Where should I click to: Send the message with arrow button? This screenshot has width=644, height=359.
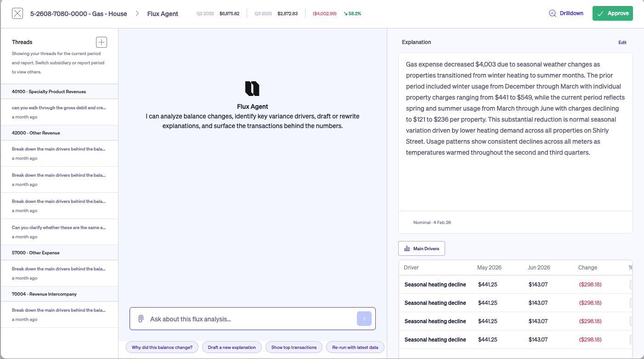[364, 319]
